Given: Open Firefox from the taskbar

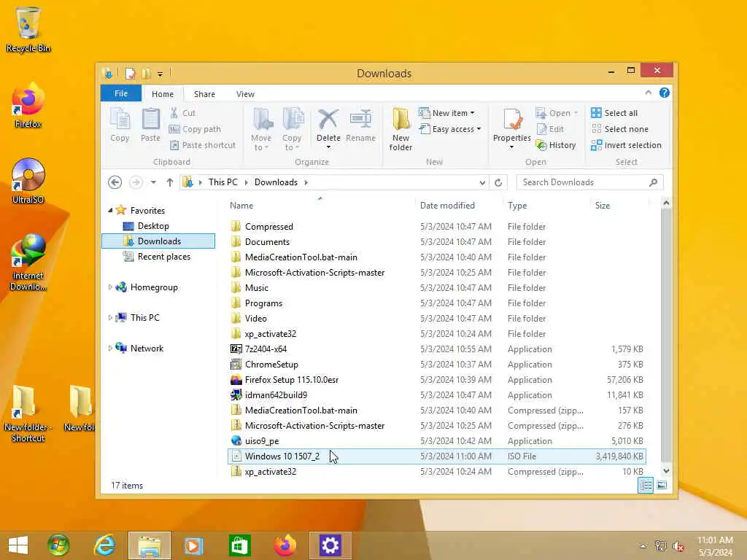Looking at the screenshot, I should tap(285, 545).
